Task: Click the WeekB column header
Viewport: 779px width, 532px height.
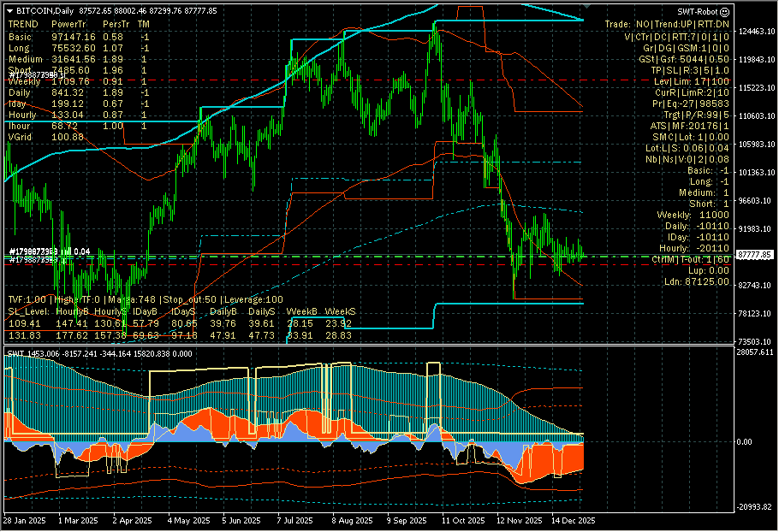Action: click(x=301, y=311)
